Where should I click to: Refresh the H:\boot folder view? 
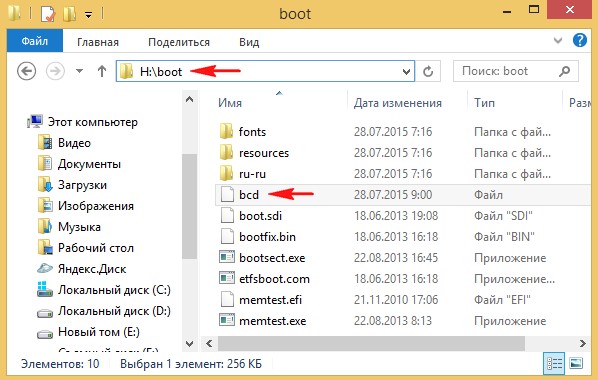click(428, 71)
